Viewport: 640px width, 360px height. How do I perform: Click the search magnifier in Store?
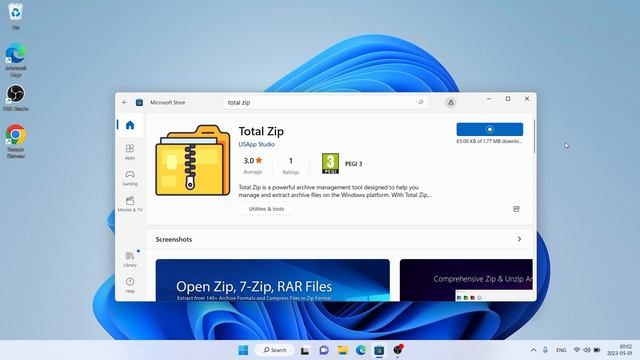(x=421, y=102)
